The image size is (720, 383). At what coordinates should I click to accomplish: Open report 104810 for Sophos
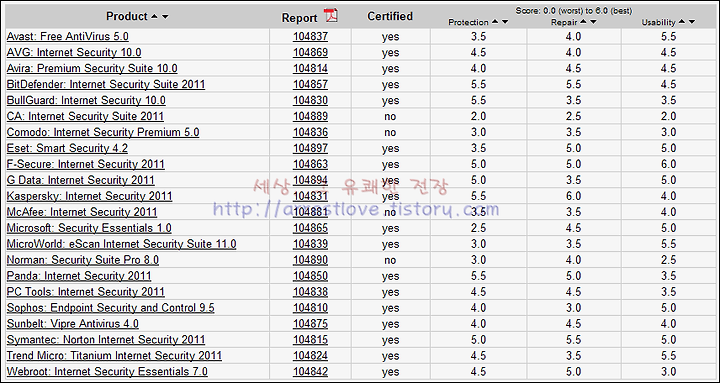tap(310, 308)
